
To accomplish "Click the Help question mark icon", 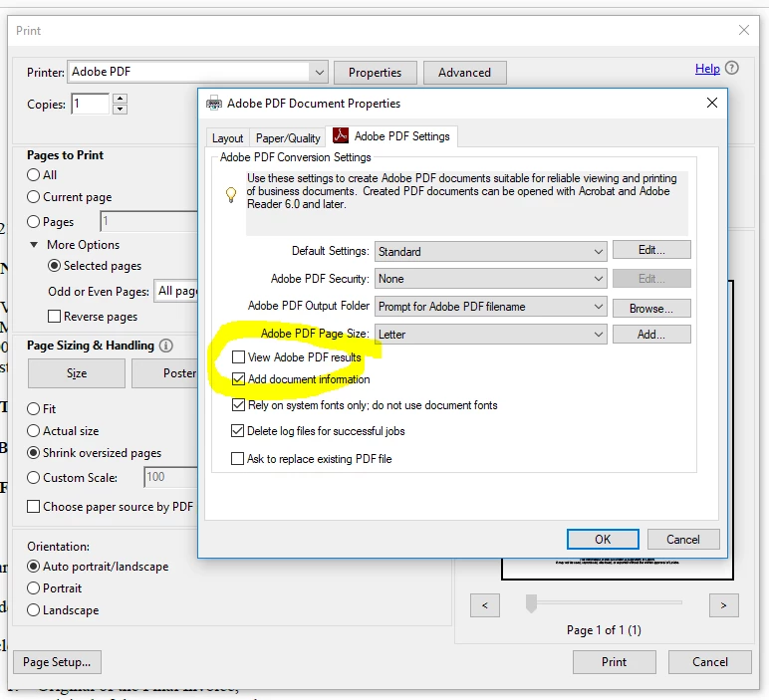I will point(731,68).
